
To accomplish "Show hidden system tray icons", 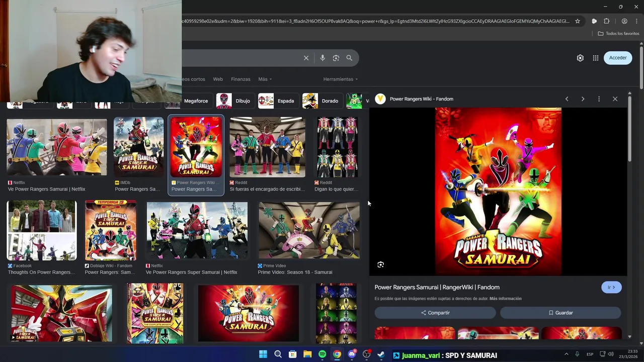I will [566, 354].
